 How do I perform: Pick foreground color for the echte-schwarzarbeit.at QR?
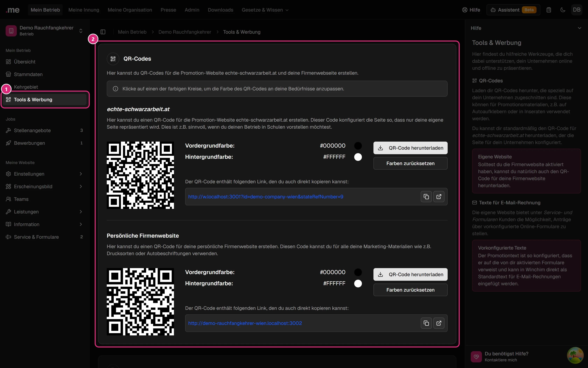click(x=358, y=146)
